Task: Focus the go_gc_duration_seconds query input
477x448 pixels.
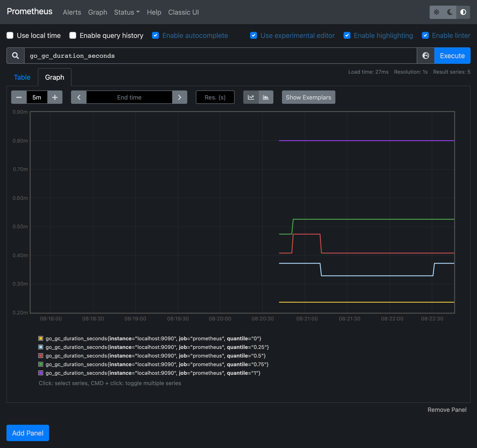Action: (220, 56)
